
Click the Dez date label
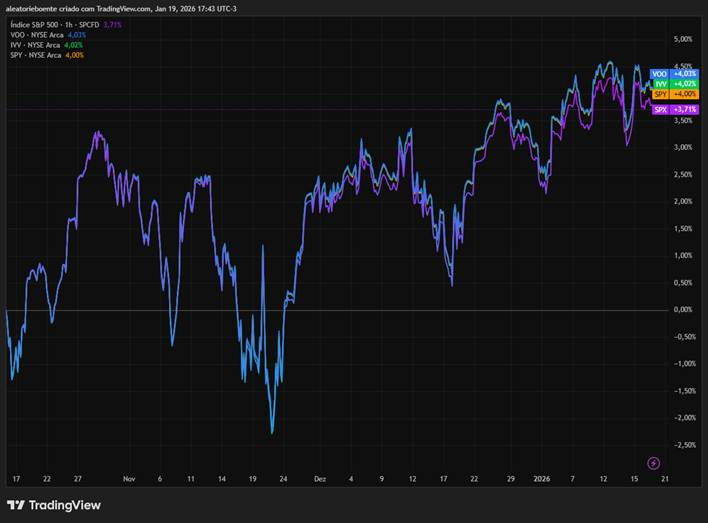[x=320, y=479]
